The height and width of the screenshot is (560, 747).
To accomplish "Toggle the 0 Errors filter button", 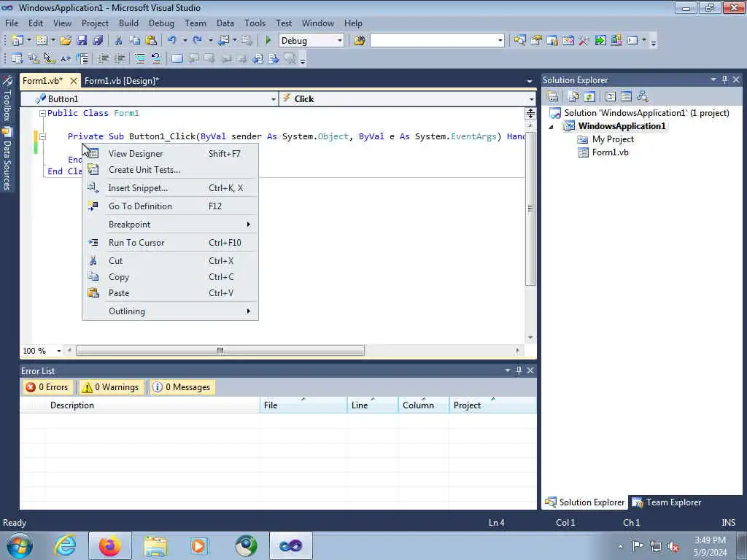I will [47, 387].
